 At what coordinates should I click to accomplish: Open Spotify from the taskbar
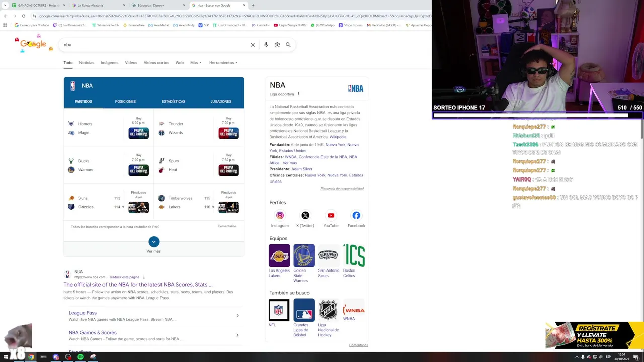[80, 357]
